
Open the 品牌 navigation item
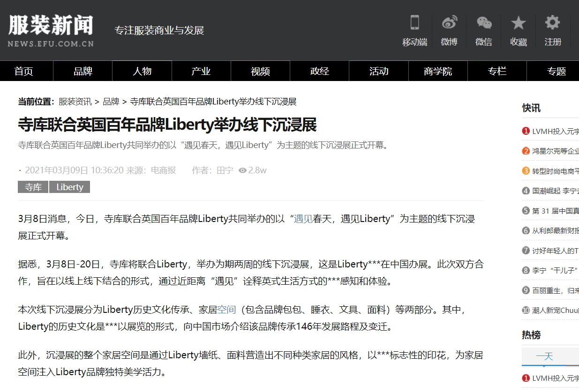(83, 71)
